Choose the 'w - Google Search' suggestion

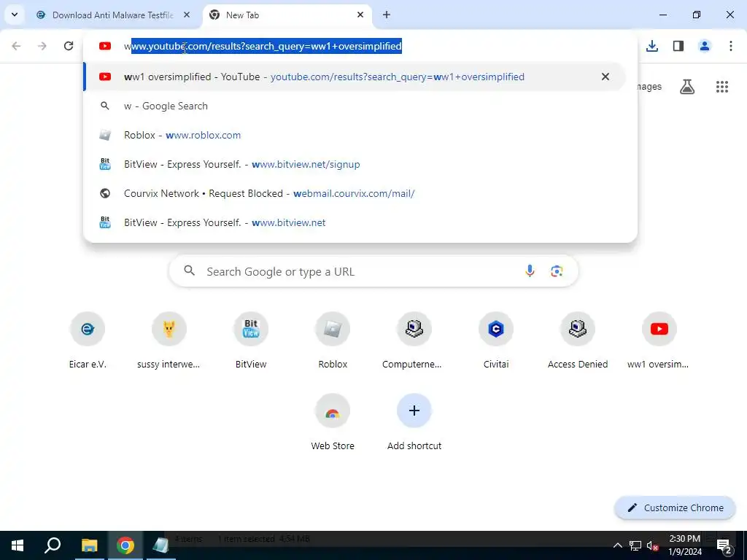(355, 106)
